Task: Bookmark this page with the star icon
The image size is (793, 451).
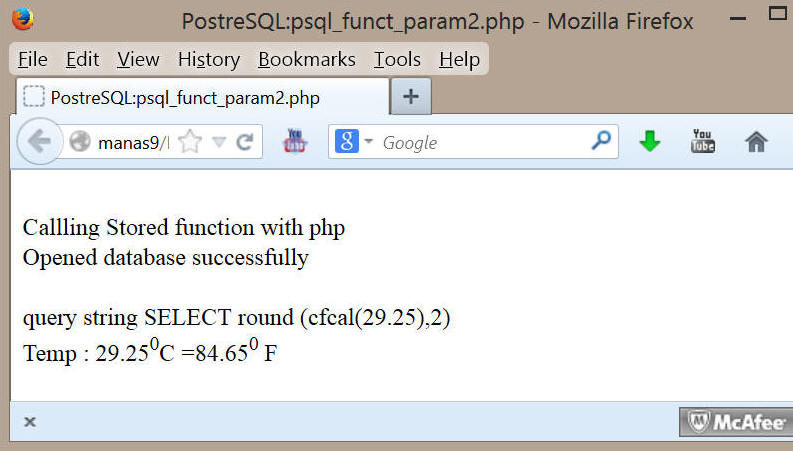Action: (190, 142)
